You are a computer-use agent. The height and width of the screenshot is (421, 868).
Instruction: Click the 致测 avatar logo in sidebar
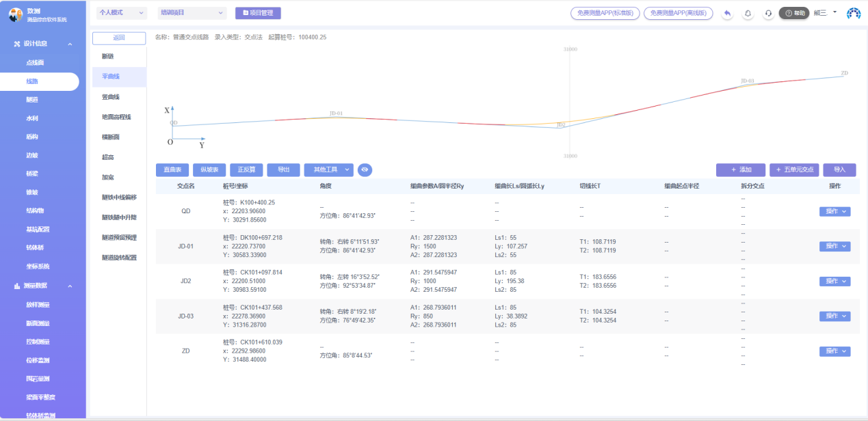(16, 15)
